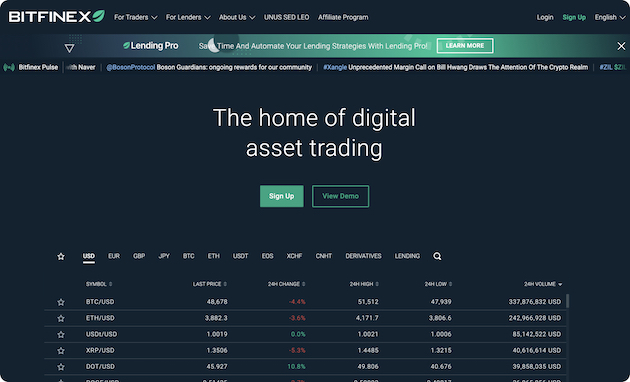Screen dimensions: 630x382
Task: Favorite the BTC/USD pair star
Action: pos(61,302)
